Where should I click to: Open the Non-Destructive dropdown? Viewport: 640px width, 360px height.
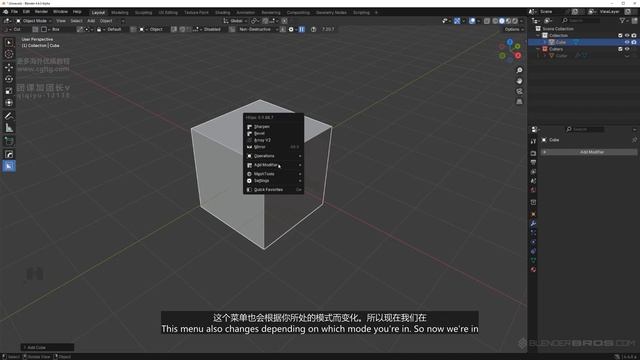[257, 29]
